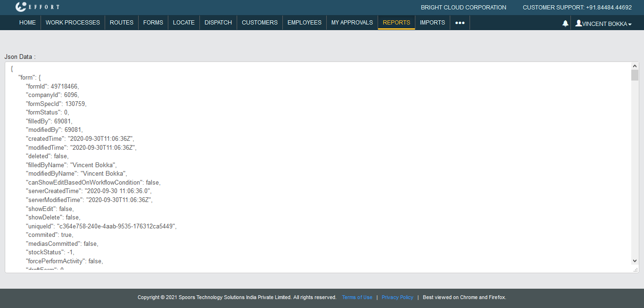Screen dimensions: 644x308
Task: Open the Work Processes menu
Action: [x=73, y=23]
